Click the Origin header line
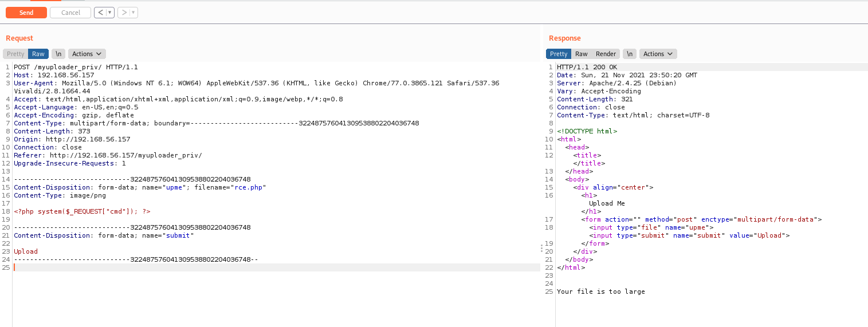Image resolution: width=868 pixels, height=327 pixels. (72, 139)
